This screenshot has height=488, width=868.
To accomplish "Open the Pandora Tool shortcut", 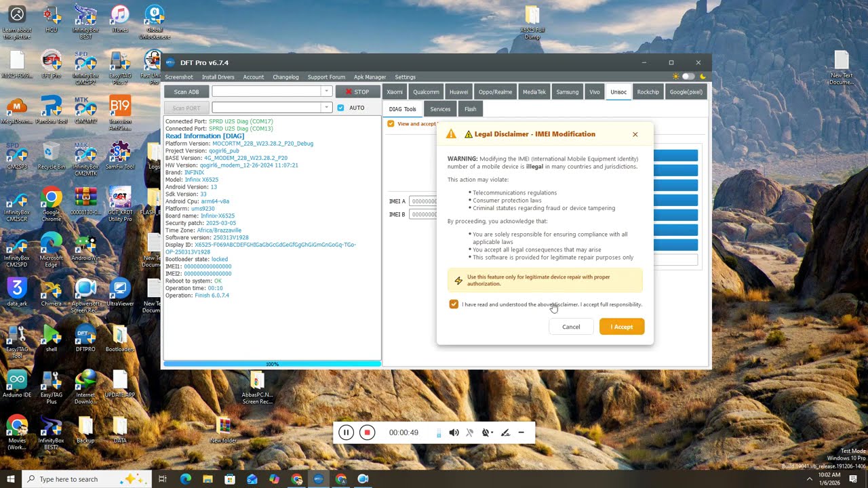I will coord(51,110).
